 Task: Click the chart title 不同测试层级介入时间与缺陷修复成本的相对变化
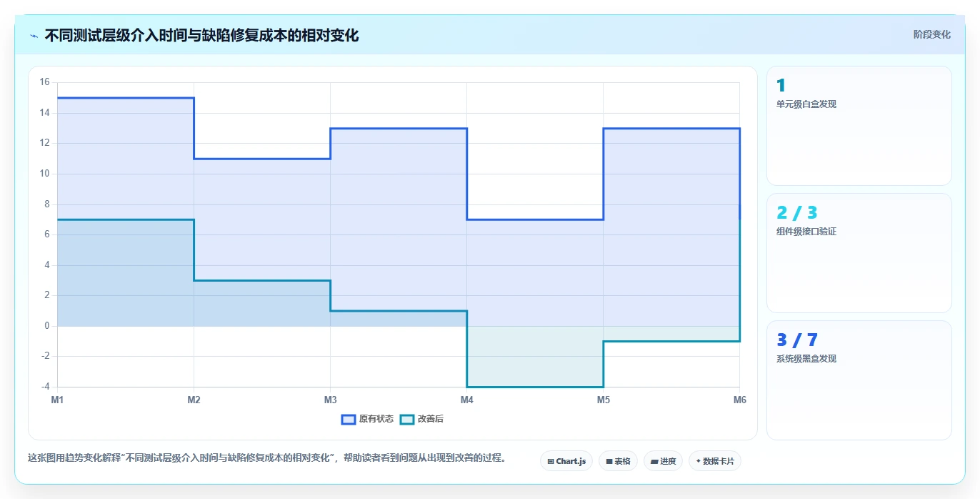[201, 36]
